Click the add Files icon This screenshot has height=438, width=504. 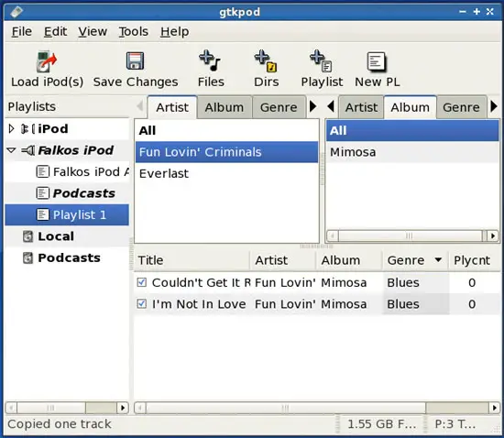point(210,60)
